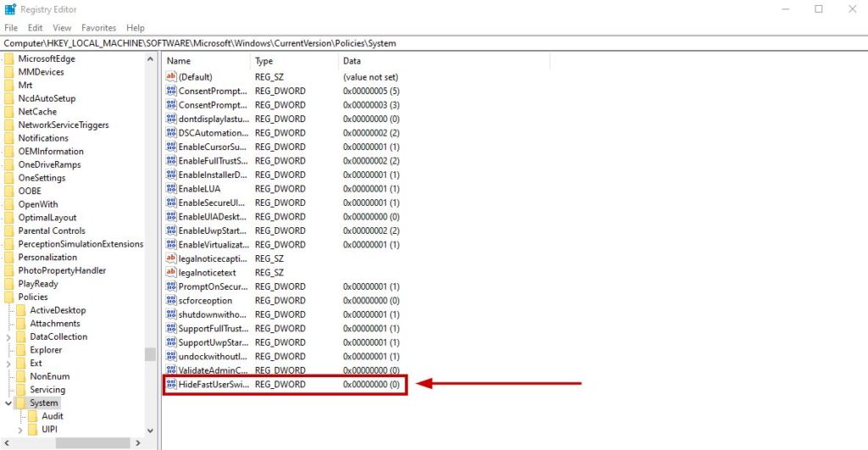The width and height of the screenshot is (868, 450).
Task: Click the tree scrollbar down arrow
Action: [x=150, y=430]
